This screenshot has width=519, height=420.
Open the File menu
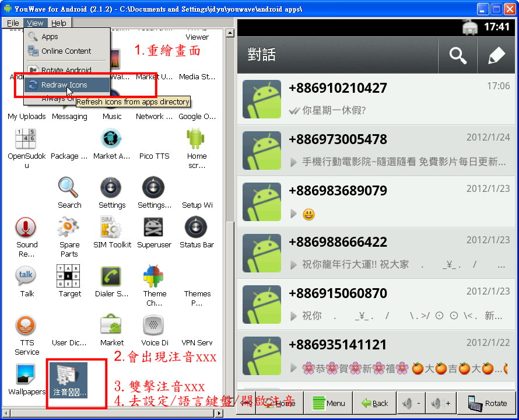(13, 23)
